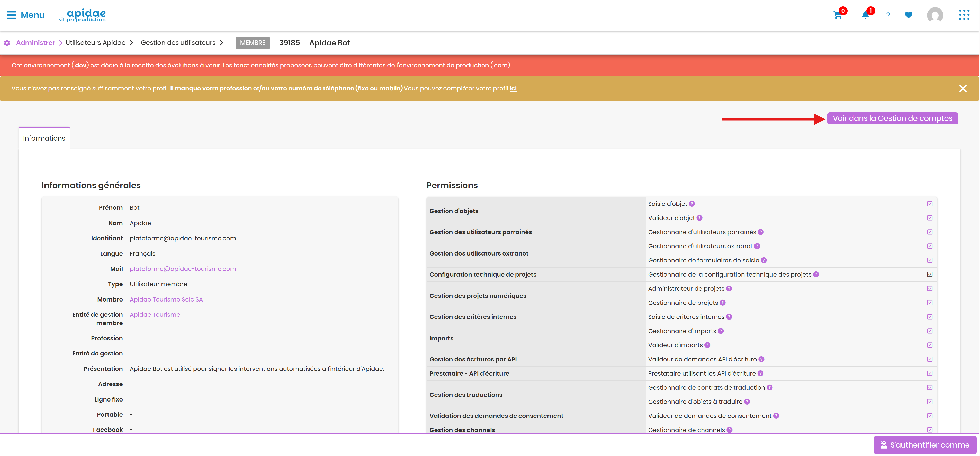Click help icon for Valideur d'imports
Viewport: 980px width, 456px height.
click(x=707, y=345)
